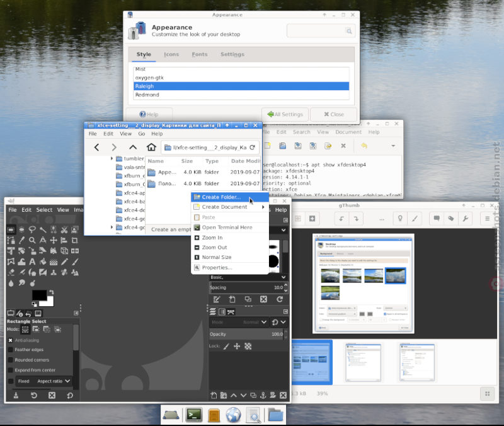
Task: Rotate image left in gThumb
Action: coord(341,219)
